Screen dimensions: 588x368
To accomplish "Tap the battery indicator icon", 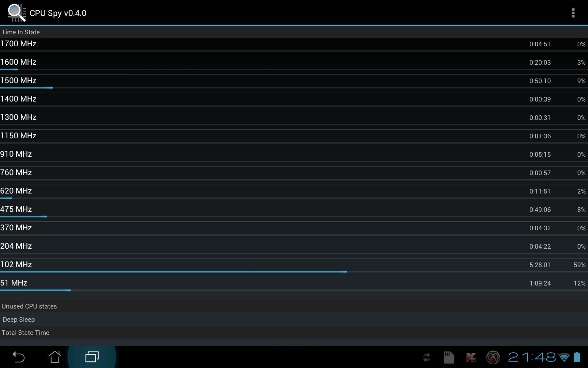I will [577, 357].
